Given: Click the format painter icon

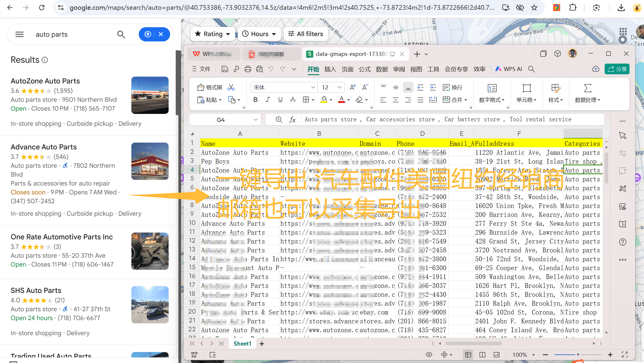Looking at the screenshot, I should [210, 87].
